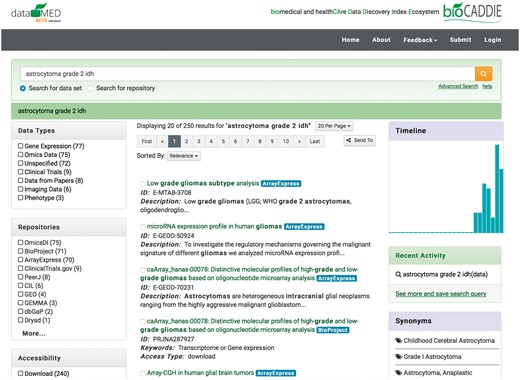Click the Login nav item
520x380 pixels.
[x=493, y=40]
